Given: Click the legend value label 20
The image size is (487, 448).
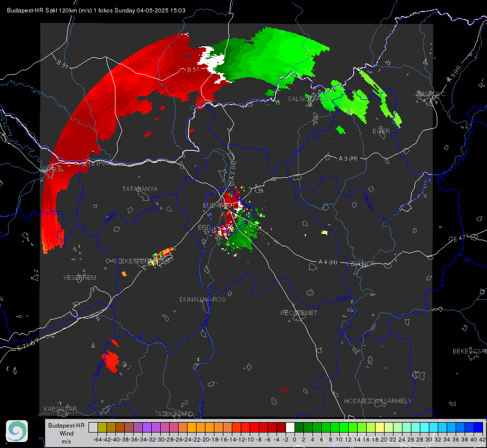Looking at the screenshot, I should coord(384,440).
